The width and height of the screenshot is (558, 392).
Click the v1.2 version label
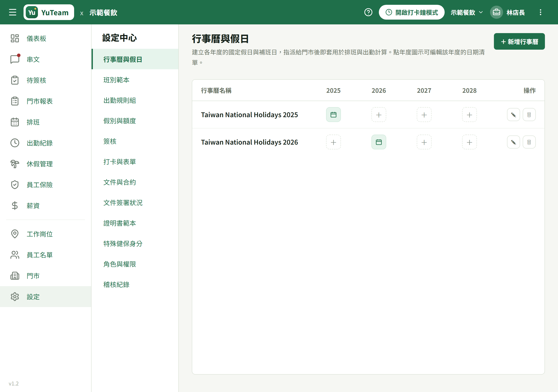tap(14, 383)
